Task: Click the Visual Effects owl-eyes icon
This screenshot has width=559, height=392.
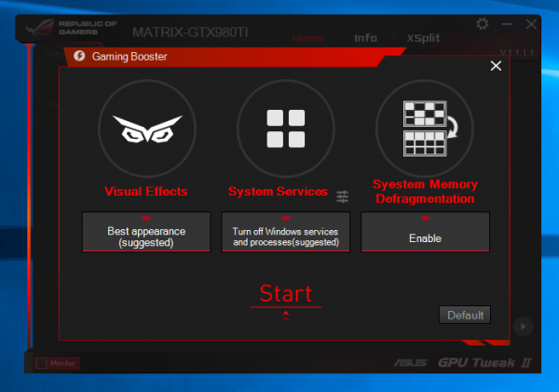Action: pos(147,128)
